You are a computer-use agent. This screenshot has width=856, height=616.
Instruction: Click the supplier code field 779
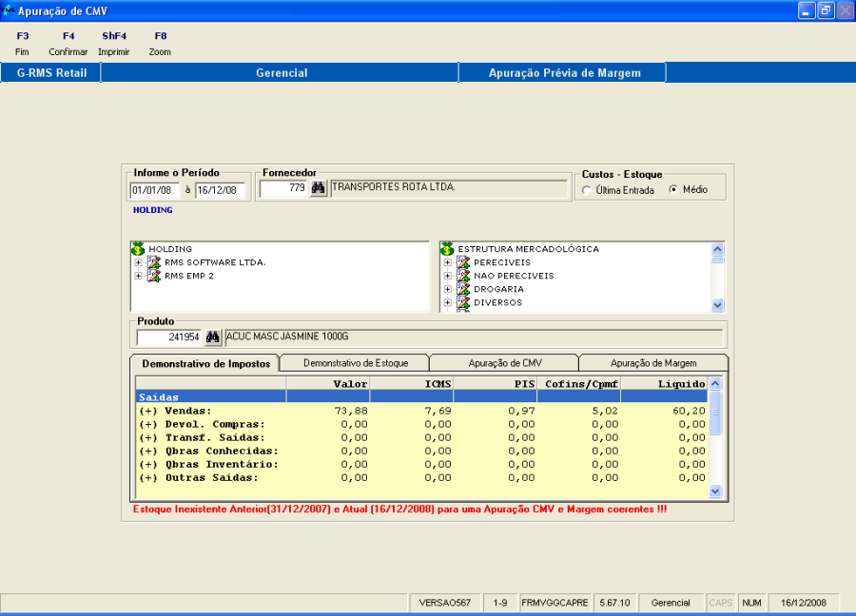point(283,188)
